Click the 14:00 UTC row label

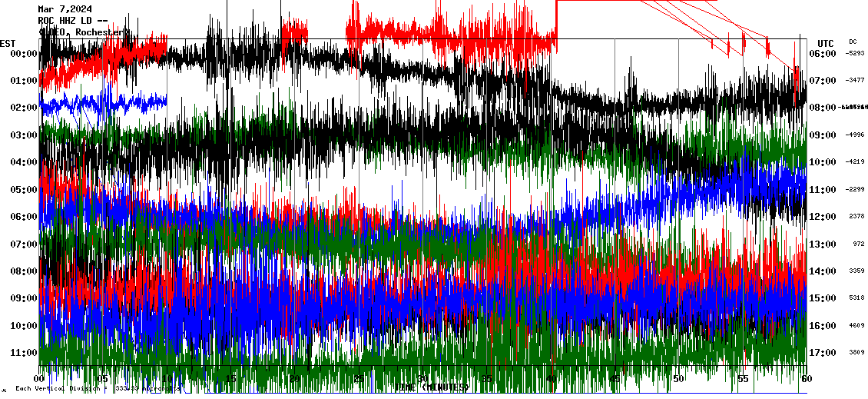click(822, 271)
